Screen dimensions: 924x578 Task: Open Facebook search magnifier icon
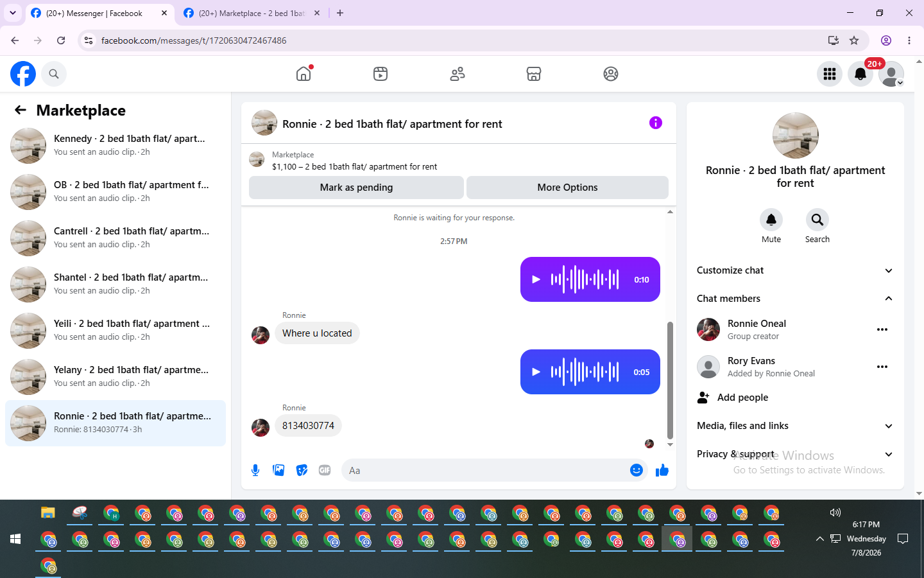(54, 74)
